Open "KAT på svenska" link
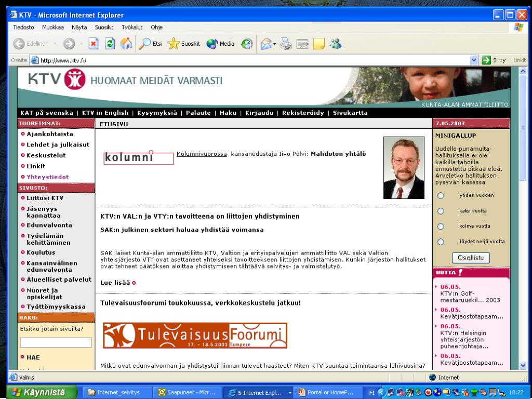 click(x=47, y=113)
